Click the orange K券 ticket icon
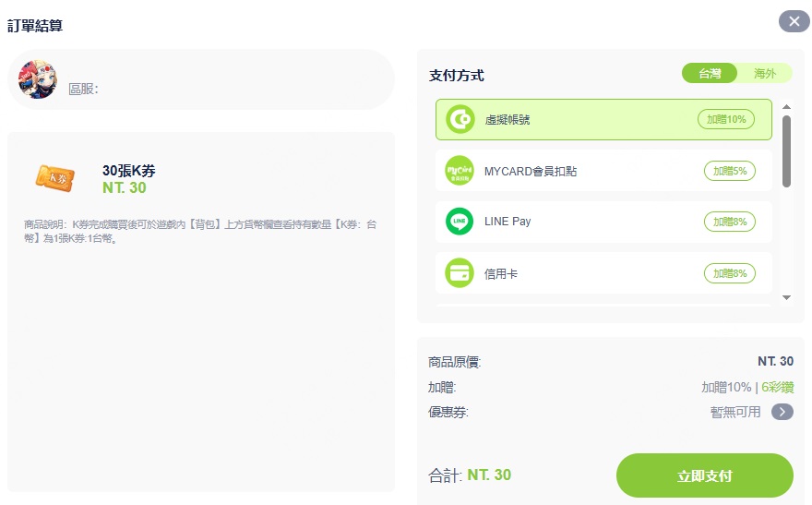 click(54, 176)
